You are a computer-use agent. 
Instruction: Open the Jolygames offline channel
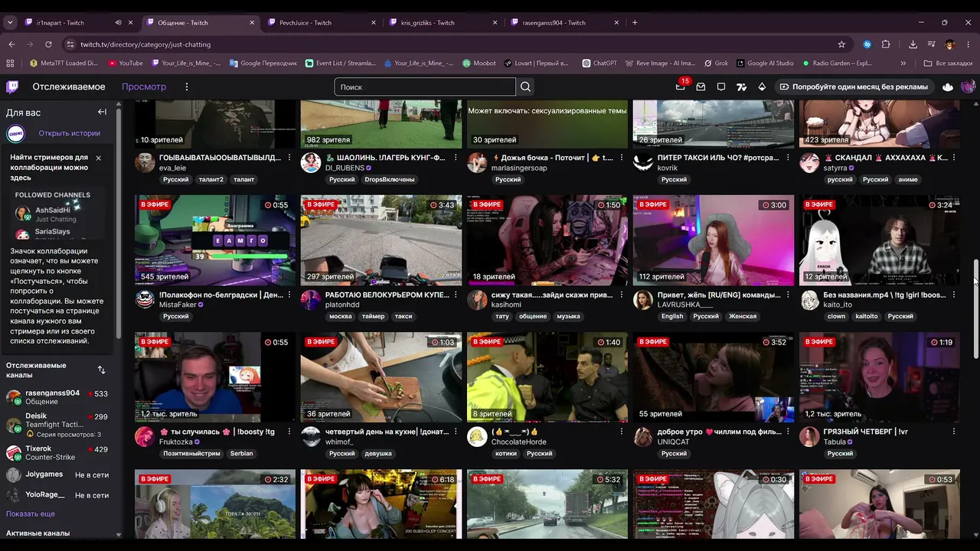[x=58, y=474]
